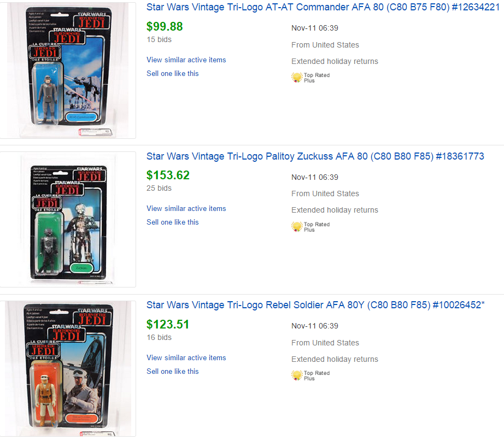
Task: Open Palitoy Zuckuss AFA 80 listing title
Action: 315,156
